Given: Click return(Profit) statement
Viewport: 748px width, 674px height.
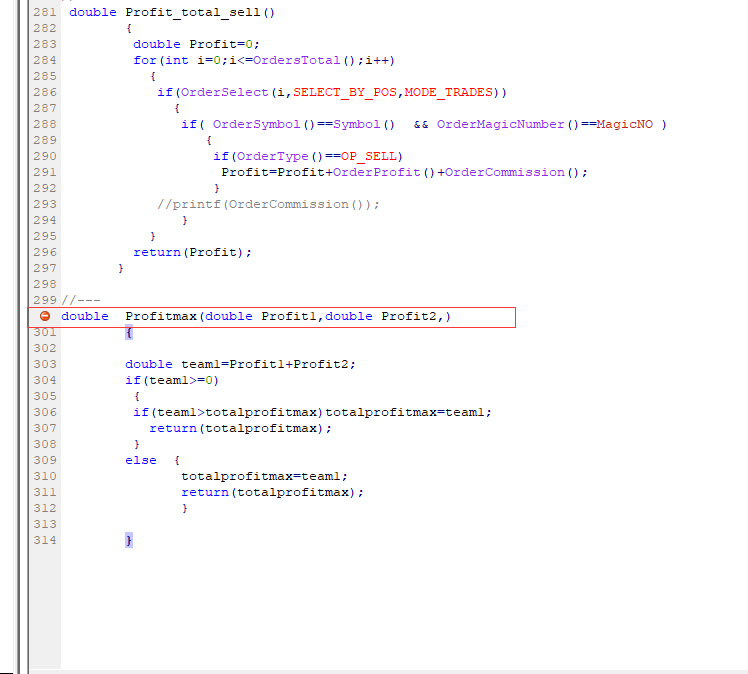Looking at the screenshot, I should click(x=192, y=252).
